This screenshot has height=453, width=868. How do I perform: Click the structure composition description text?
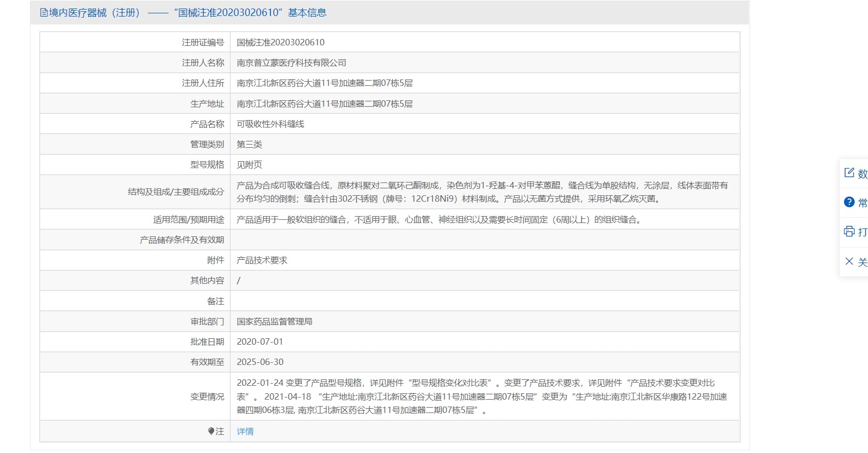coord(482,192)
